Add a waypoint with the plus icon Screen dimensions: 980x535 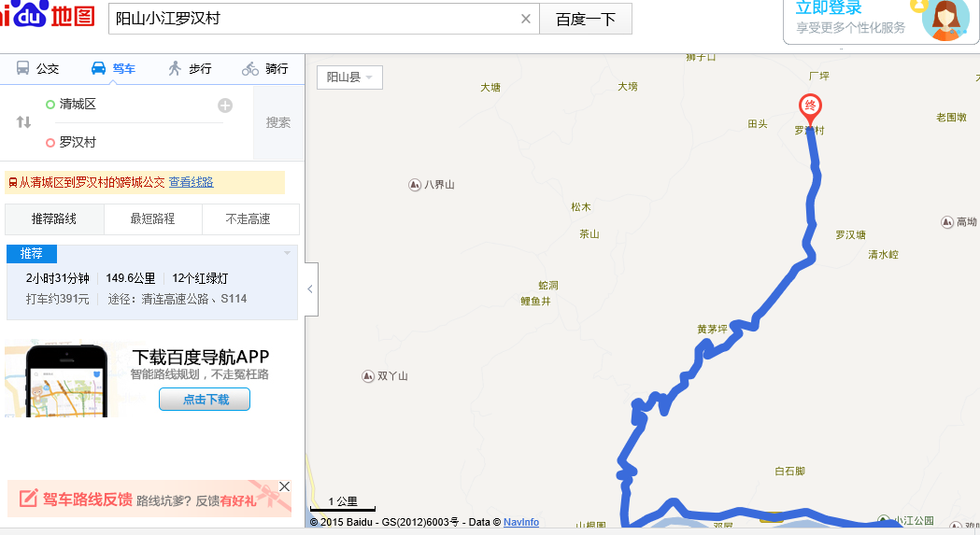pos(225,105)
